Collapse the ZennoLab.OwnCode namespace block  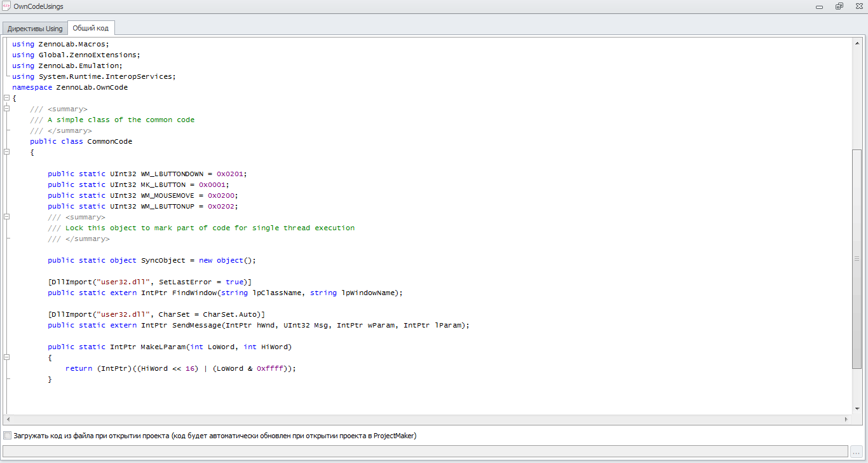[x=6, y=98]
